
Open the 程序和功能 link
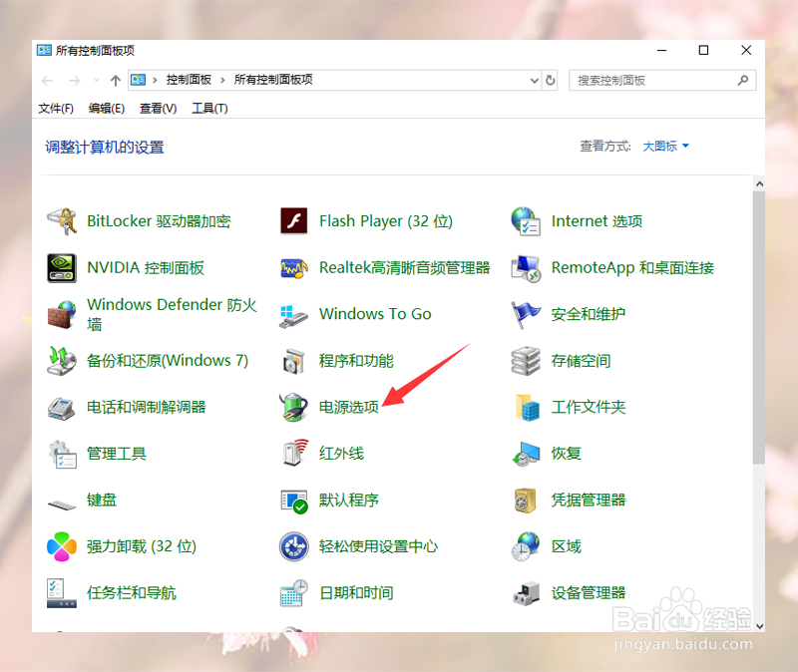click(x=356, y=361)
